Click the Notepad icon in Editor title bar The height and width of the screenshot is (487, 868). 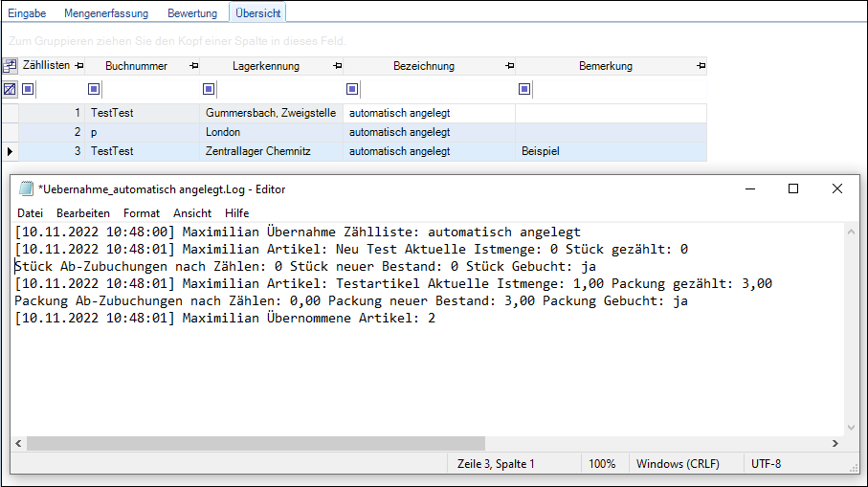click(x=27, y=189)
